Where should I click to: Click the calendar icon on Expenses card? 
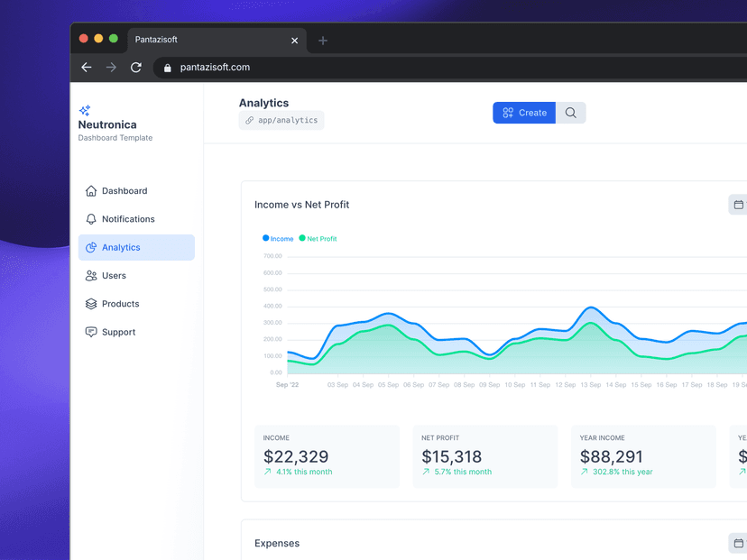[738, 544]
